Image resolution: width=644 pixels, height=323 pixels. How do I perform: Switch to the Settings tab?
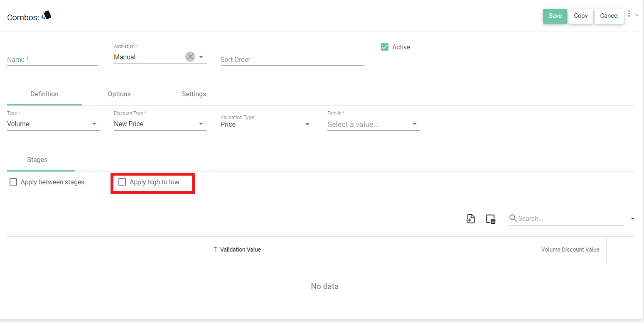coord(194,94)
